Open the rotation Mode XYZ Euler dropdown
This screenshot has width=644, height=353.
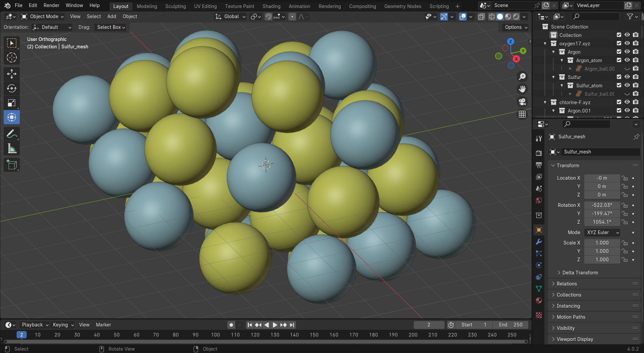[x=602, y=232]
